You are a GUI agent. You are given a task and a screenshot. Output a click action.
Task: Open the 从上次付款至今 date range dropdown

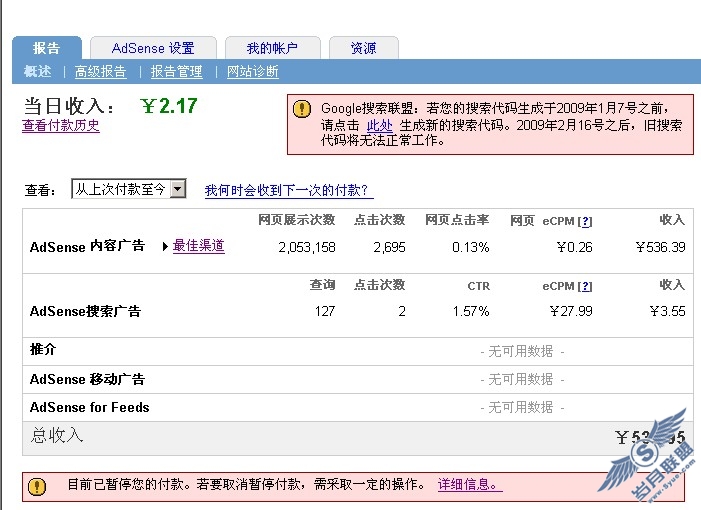(178, 189)
